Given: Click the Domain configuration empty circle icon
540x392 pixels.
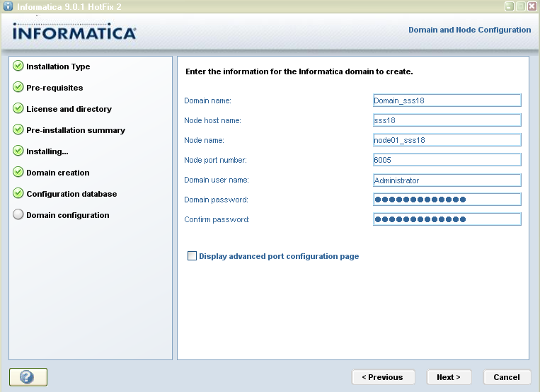Looking at the screenshot, I should click(x=18, y=214).
